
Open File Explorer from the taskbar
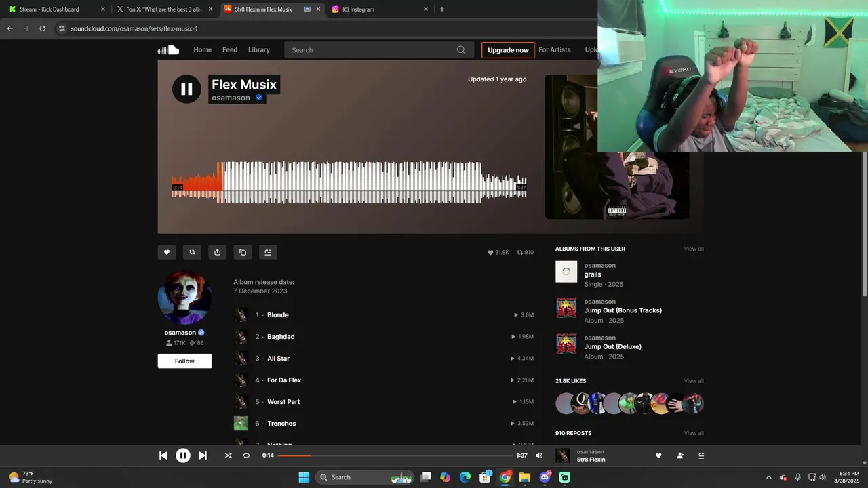tap(525, 477)
